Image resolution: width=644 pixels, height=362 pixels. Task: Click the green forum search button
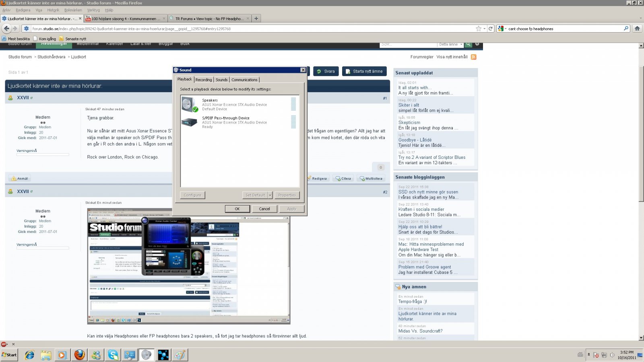click(469, 44)
